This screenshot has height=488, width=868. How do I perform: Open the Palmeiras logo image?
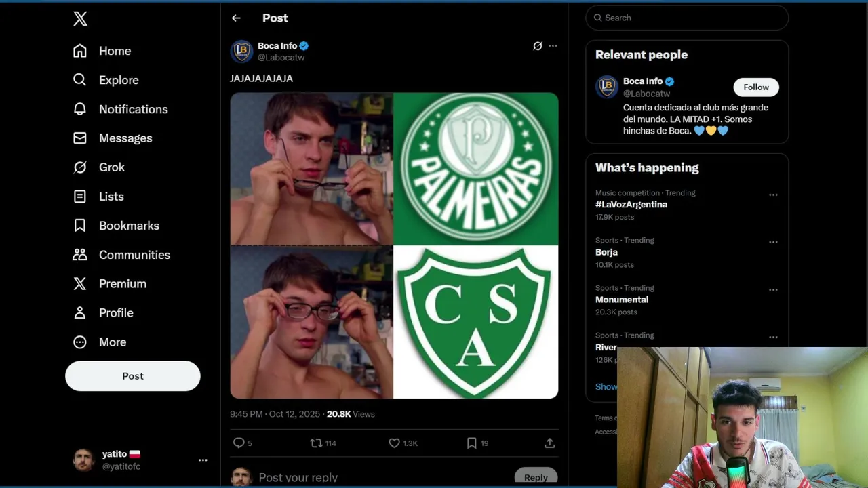click(x=475, y=169)
